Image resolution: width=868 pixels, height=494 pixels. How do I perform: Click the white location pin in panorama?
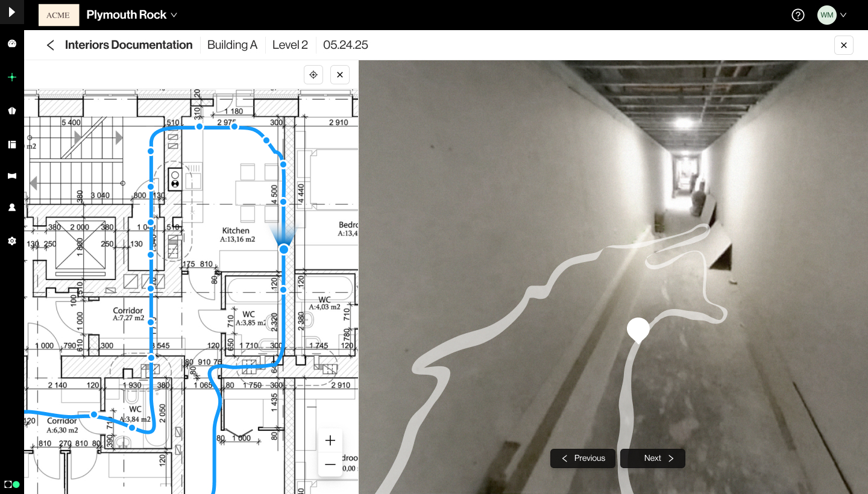point(638,330)
